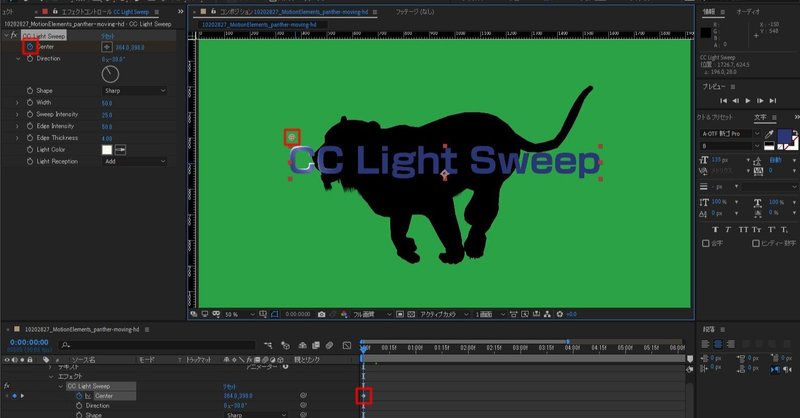Expand the Width property triangle
800x418 pixels.
click(x=17, y=103)
